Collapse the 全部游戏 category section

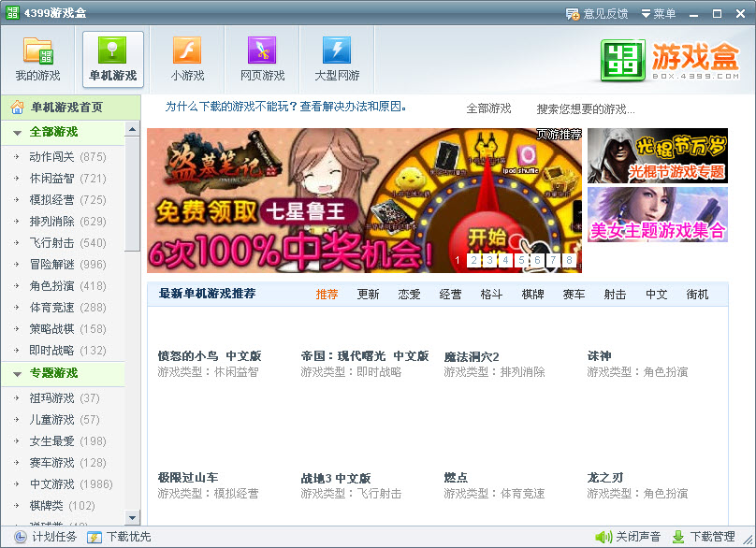tap(18, 133)
